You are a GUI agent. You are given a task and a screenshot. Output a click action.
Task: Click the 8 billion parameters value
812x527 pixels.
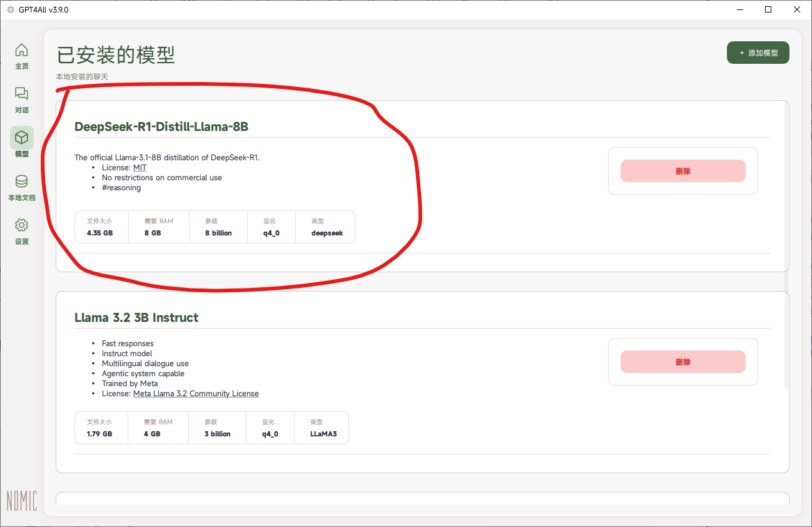218,233
